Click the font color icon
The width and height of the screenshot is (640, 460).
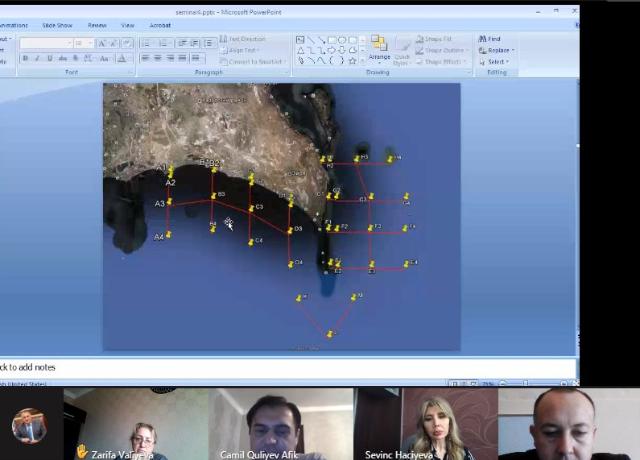[x=123, y=59]
